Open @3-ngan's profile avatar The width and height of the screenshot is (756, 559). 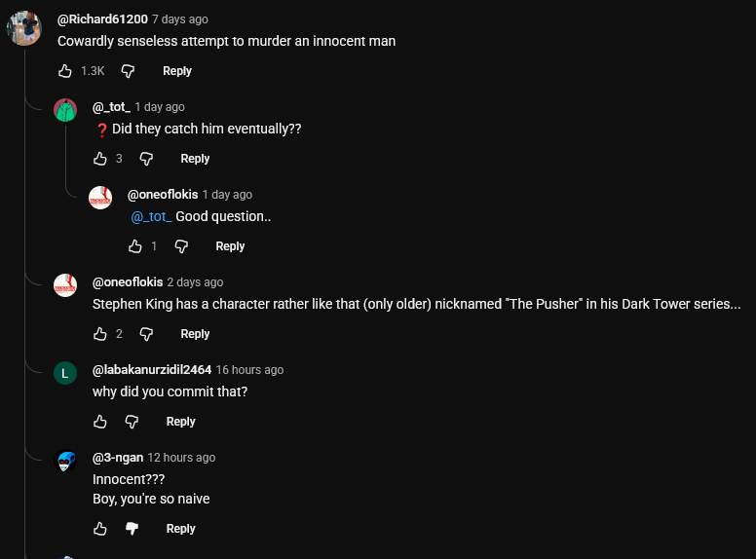[65, 462]
